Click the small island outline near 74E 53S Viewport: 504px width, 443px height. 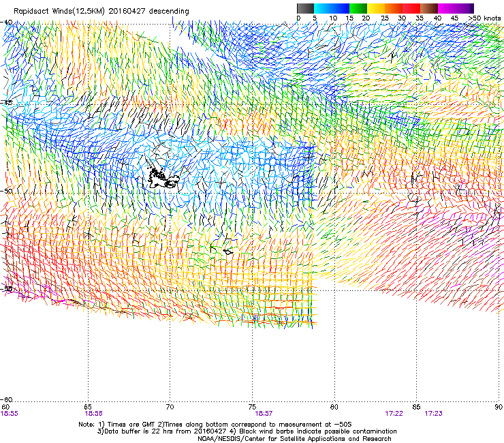(228, 251)
